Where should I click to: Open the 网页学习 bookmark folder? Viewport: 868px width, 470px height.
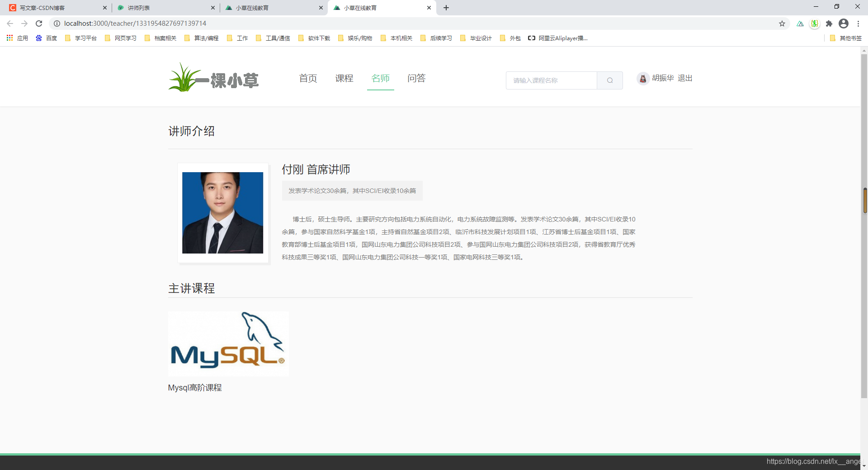(121, 38)
